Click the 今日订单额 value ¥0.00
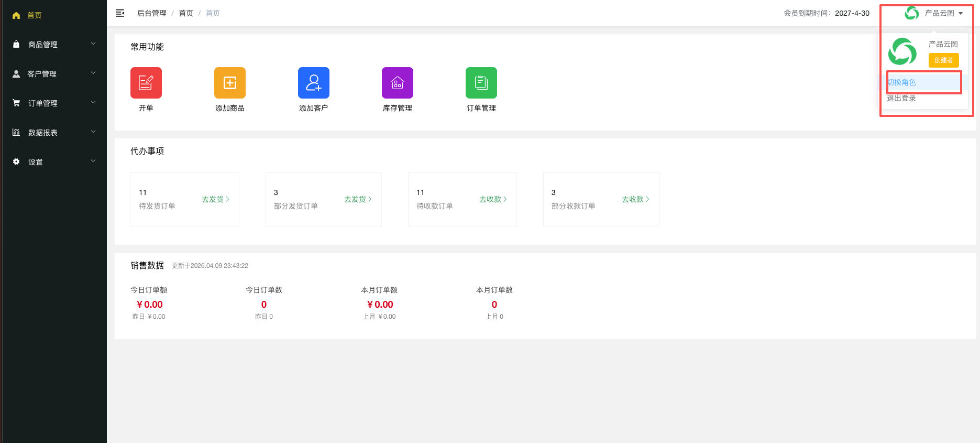This screenshot has height=443, width=980. coord(149,305)
